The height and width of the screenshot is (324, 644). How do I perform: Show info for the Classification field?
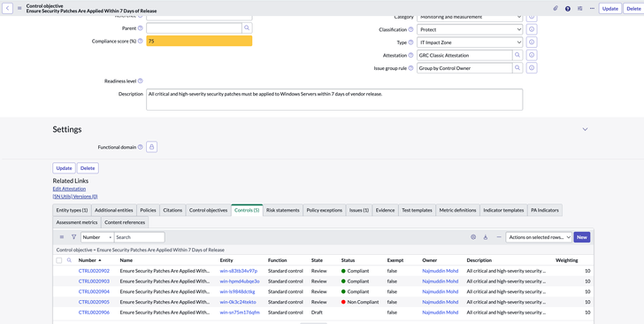532,29
